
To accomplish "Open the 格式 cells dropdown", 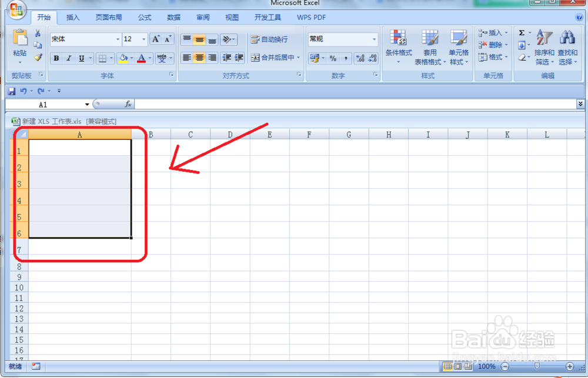I will [493, 57].
